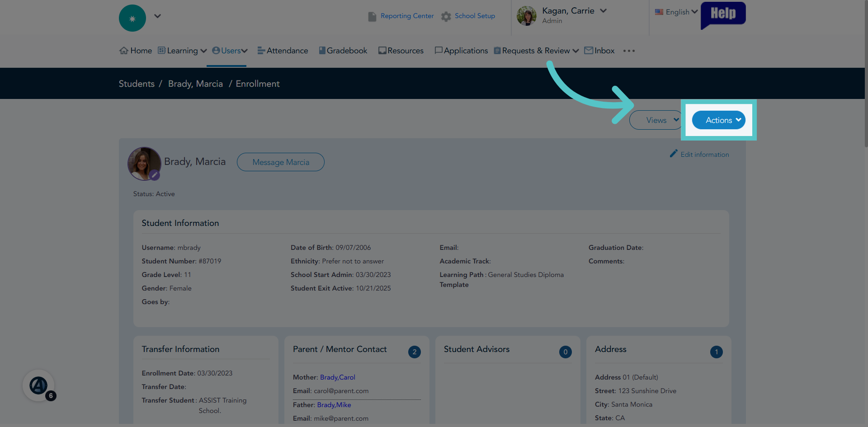Click Carrie Kagan's profile avatar
The image size is (868, 427).
click(527, 16)
